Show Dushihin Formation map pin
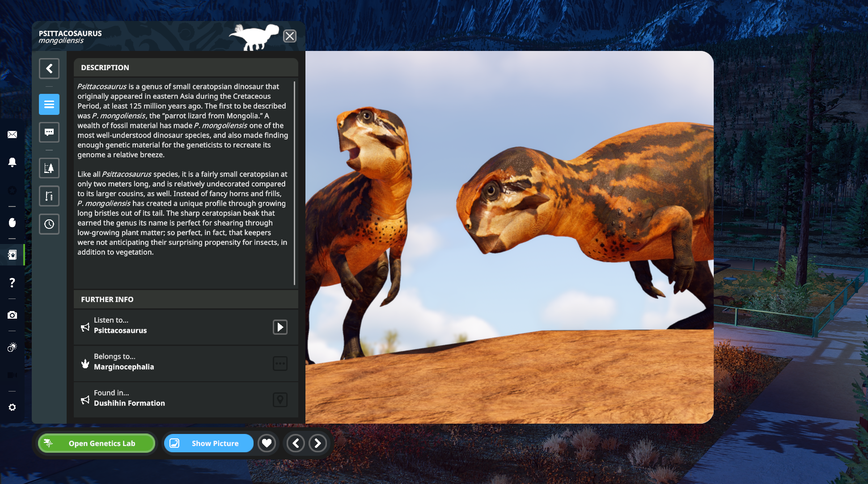868x484 pixels. tap(280, 400)
